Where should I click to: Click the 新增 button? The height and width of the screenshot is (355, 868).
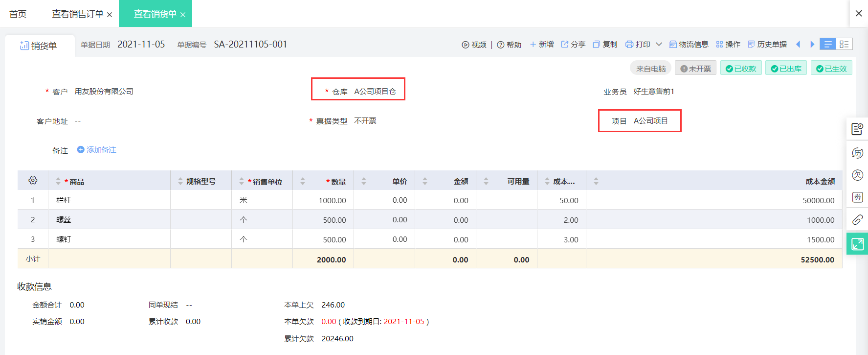point(542,45)
